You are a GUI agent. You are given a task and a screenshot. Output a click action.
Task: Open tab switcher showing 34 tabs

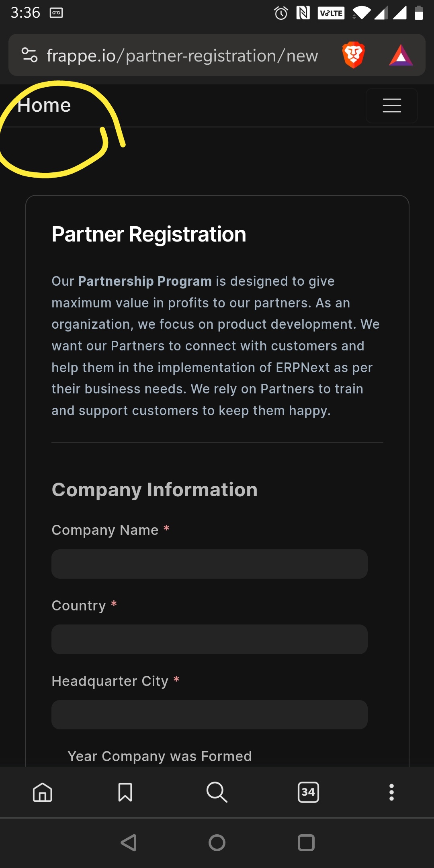point(308,792)
